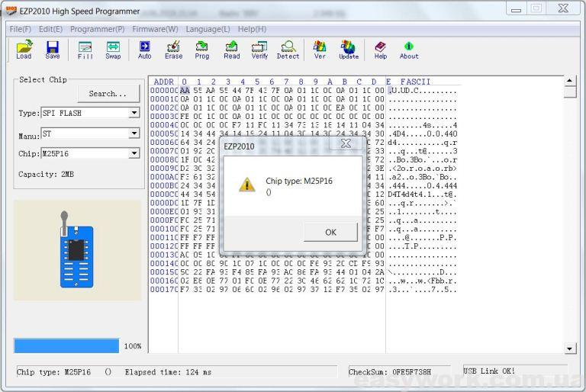This screenshot has height=392, width=586.
Task: Open the Edit(E) menu
Action: coord(50,29)
